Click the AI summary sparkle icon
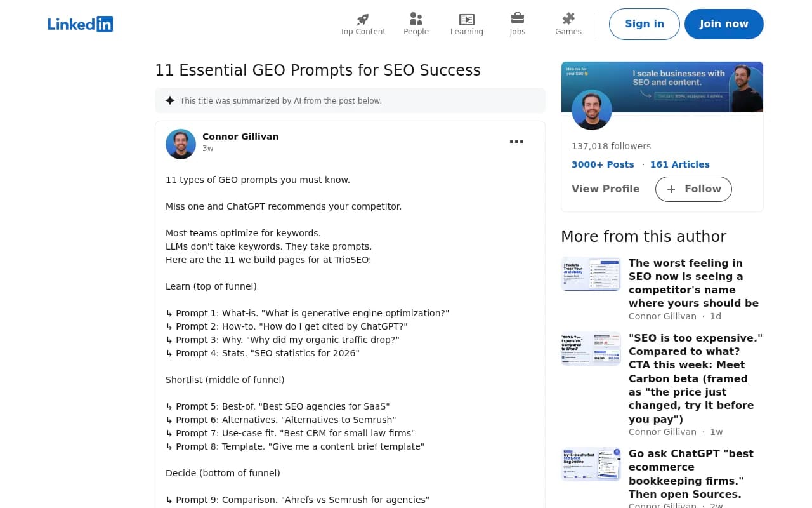Screen dimensions: 812x508 170,100
